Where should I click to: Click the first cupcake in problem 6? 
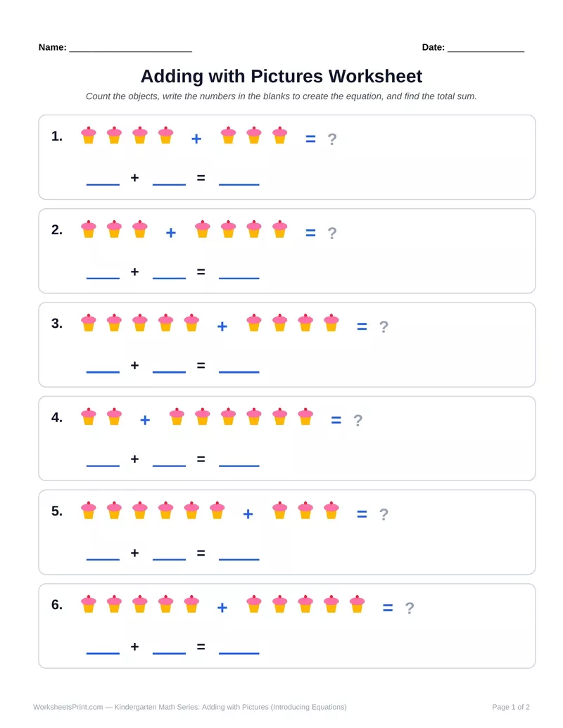(x=89, y=604)
